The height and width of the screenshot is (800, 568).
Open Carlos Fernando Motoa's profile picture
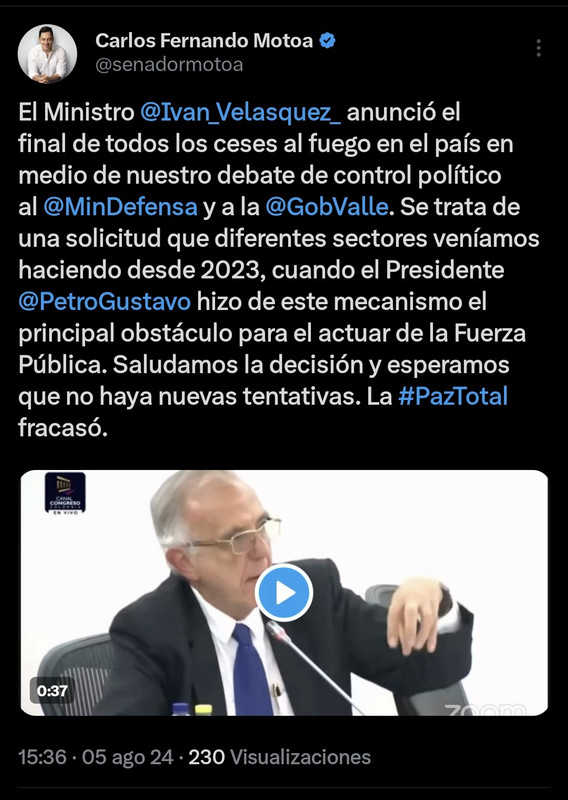47,54
